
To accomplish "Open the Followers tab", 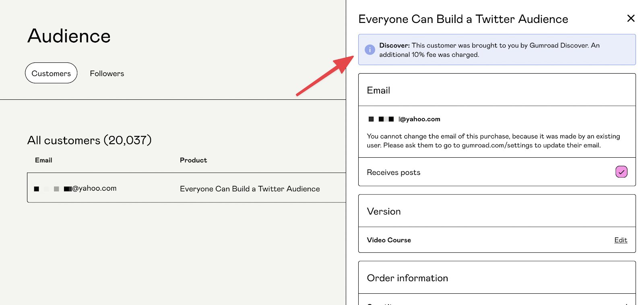I will [107, 74].
